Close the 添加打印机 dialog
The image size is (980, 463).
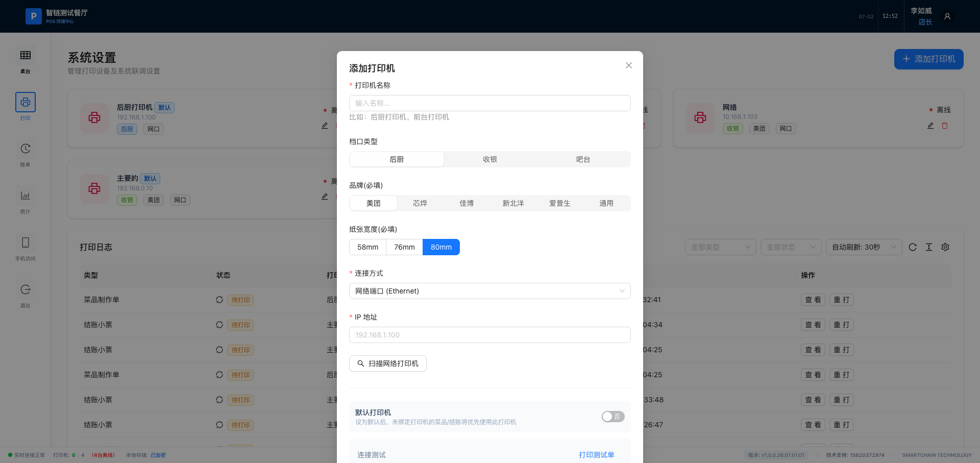[629, 65]
